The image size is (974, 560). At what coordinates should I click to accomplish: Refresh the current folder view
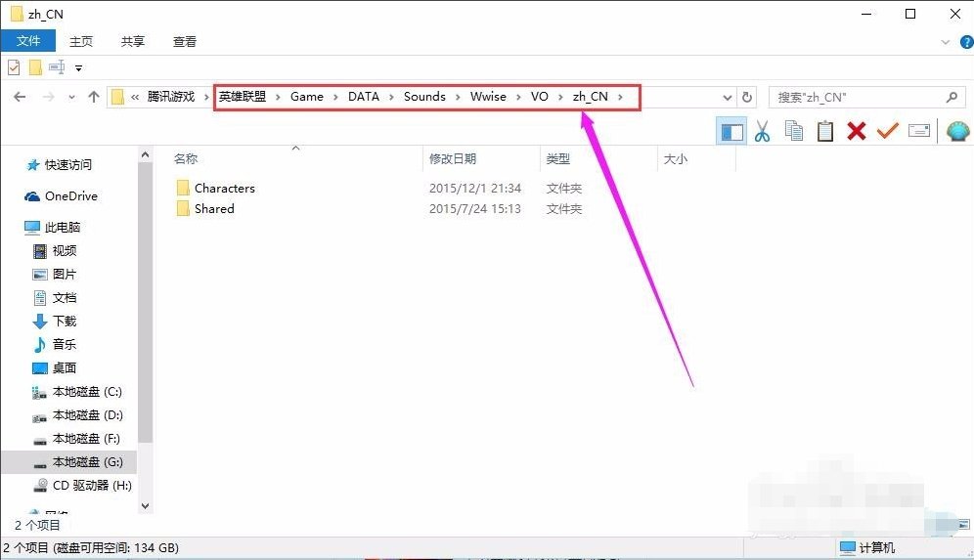(748, 97)
